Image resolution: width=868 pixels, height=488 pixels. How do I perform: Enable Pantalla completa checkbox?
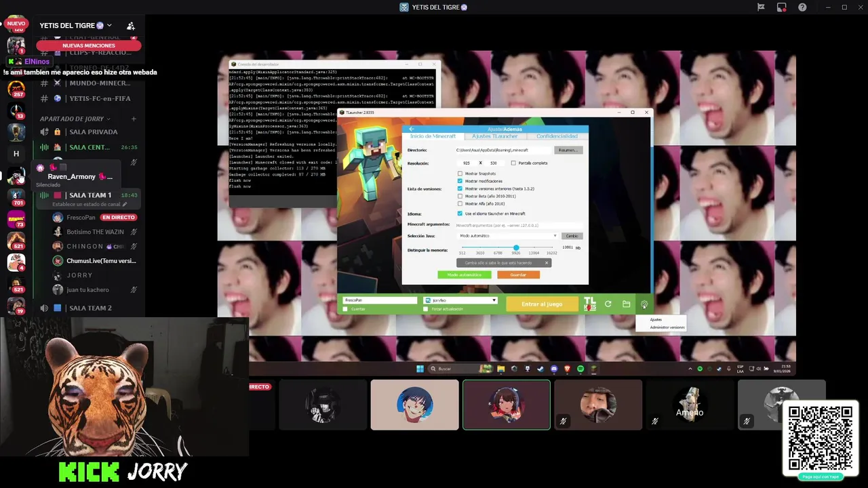point(513,163)
